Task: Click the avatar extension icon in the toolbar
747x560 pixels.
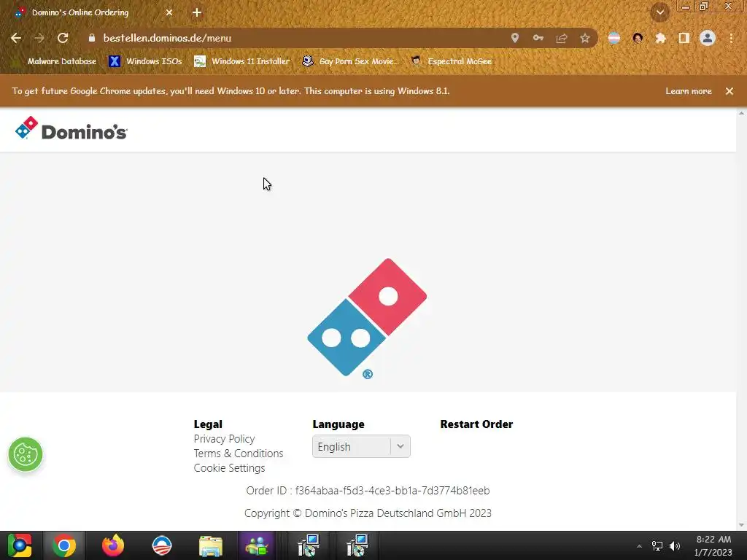Action: coord(638,38)
